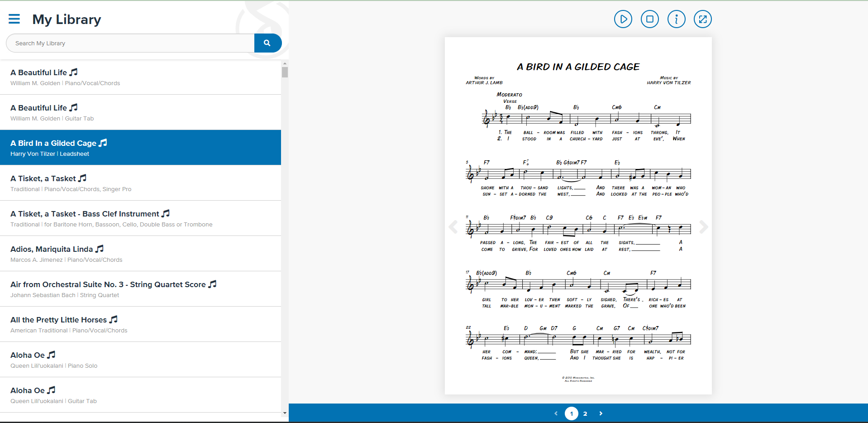Click music note icon beside A Bird In a Gilded Cage
The image size is (868, 423).
(x=103, y=143)
